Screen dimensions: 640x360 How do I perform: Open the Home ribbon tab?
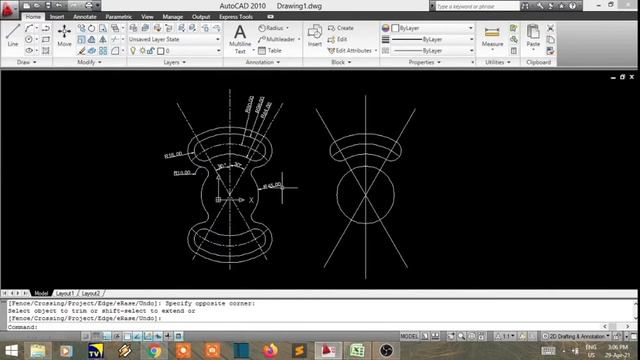pyautogui.click(x=33, y=17)
